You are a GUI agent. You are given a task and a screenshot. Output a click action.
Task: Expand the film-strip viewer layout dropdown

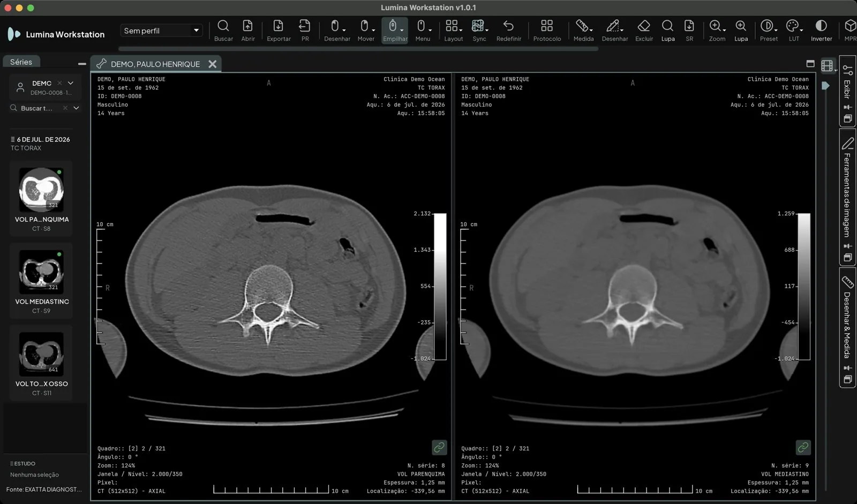pos(836,70)
